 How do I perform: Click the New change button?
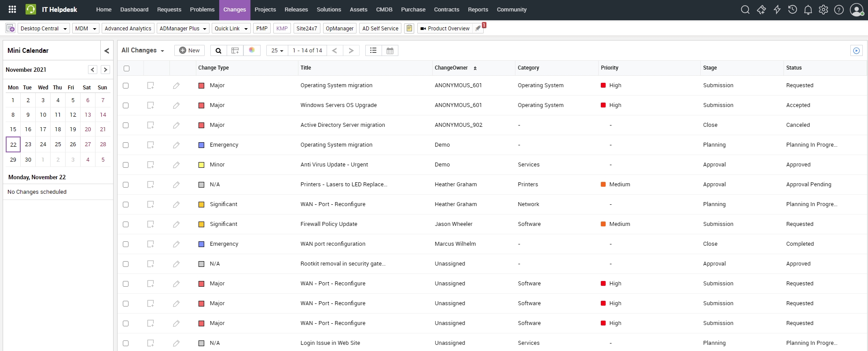[189, 51]
